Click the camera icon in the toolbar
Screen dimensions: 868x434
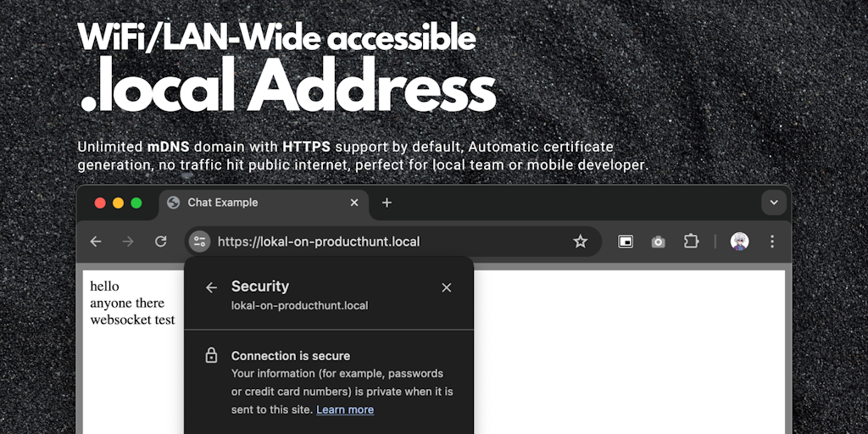pyautogui.click(x=658, y=242)
